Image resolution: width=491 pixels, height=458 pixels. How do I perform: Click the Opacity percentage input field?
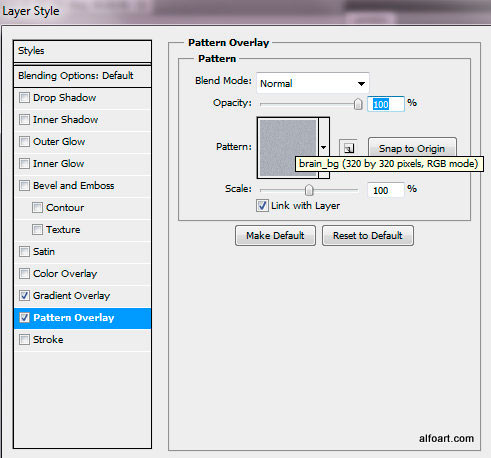click(386, 104)
